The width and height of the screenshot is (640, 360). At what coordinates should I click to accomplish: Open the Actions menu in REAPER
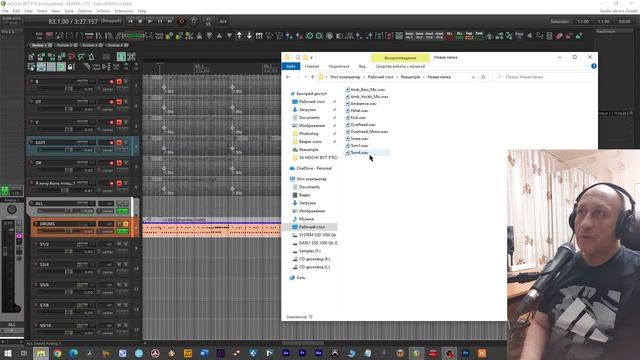tap(103, 11)
